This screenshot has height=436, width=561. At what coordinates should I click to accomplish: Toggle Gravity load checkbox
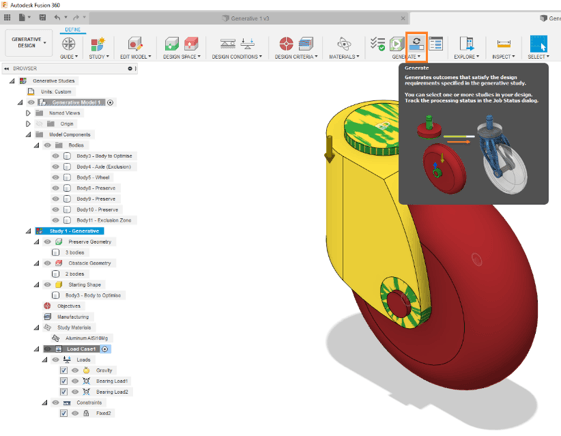coord(64,370)
